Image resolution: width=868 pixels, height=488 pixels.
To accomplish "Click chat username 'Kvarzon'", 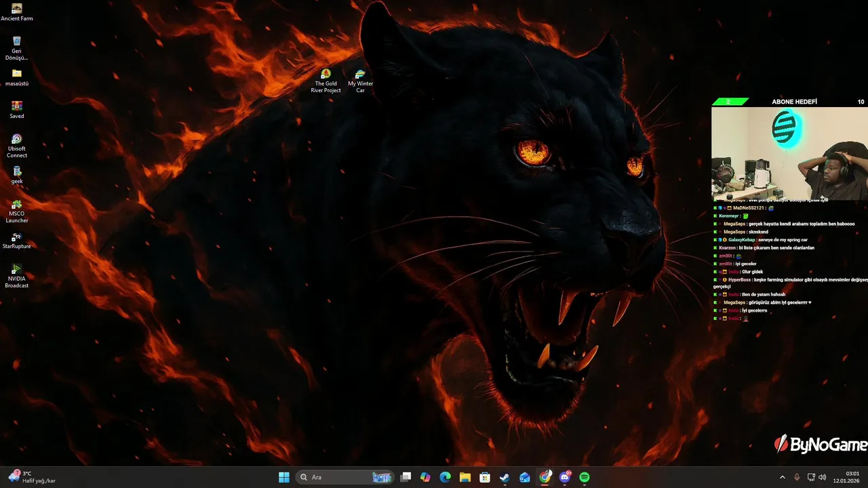I will coord(728,248).
